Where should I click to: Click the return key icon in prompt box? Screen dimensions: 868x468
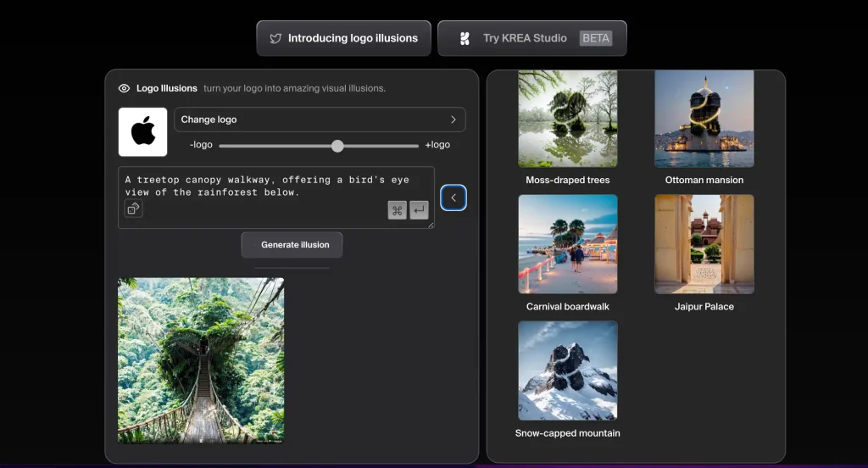(419, 210)
